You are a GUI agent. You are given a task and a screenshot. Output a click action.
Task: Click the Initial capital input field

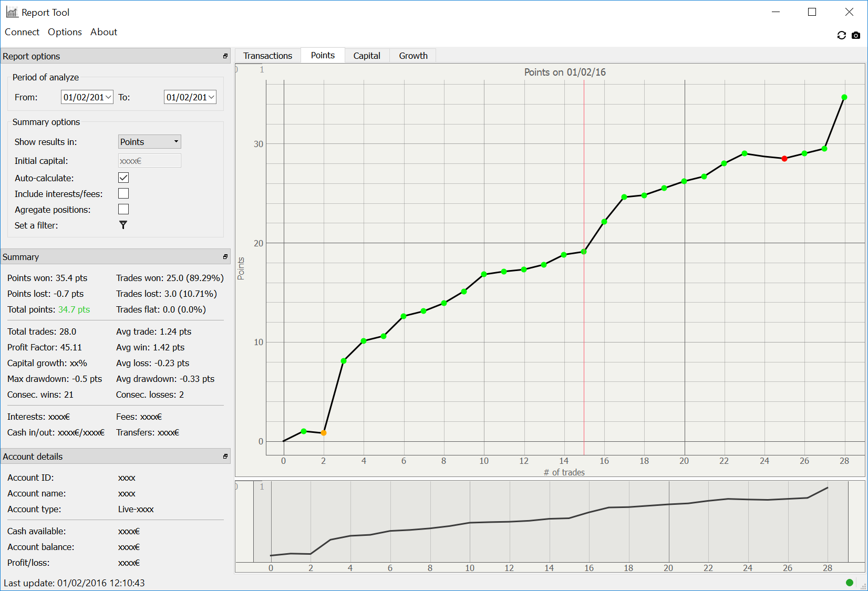pos(150,161)
